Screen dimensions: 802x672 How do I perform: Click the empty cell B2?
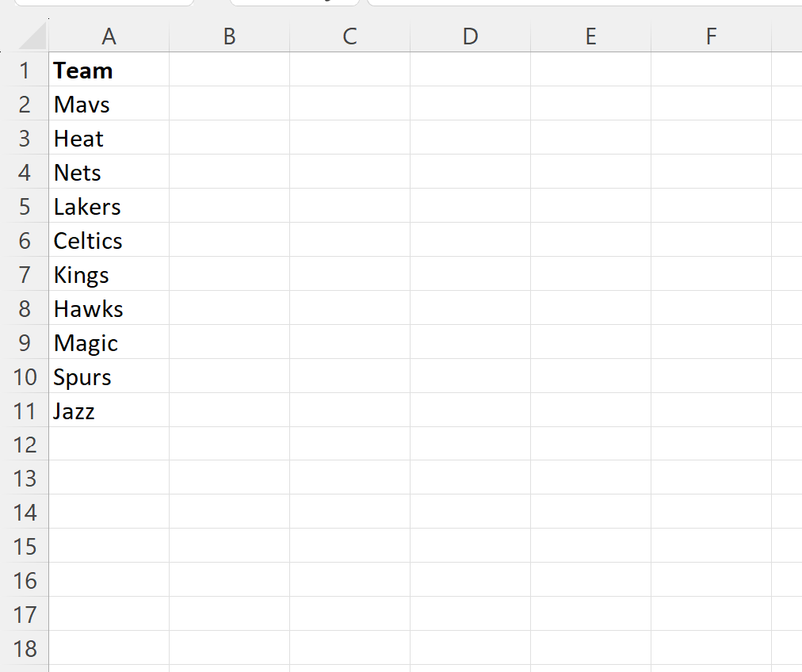229,104
